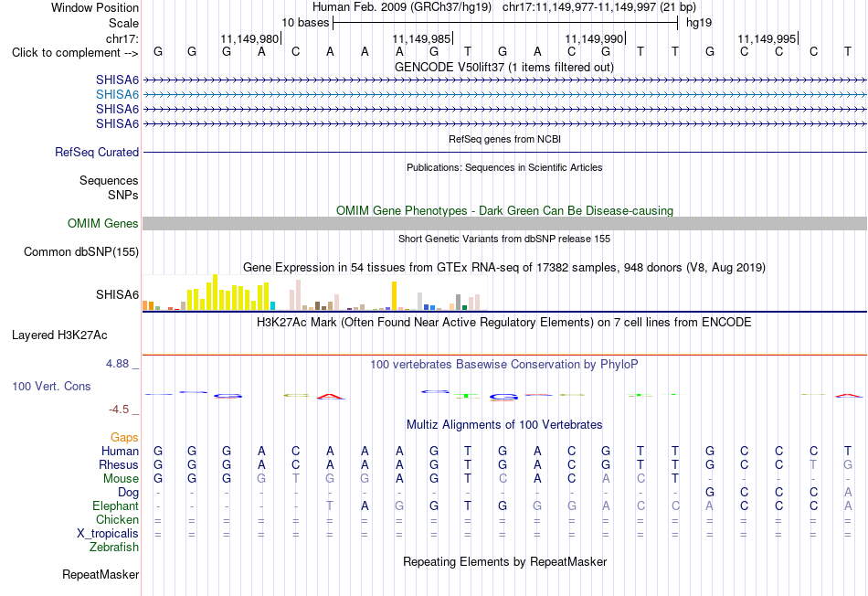Click the OMIM Genes label
868x596 pixels.
102,223
